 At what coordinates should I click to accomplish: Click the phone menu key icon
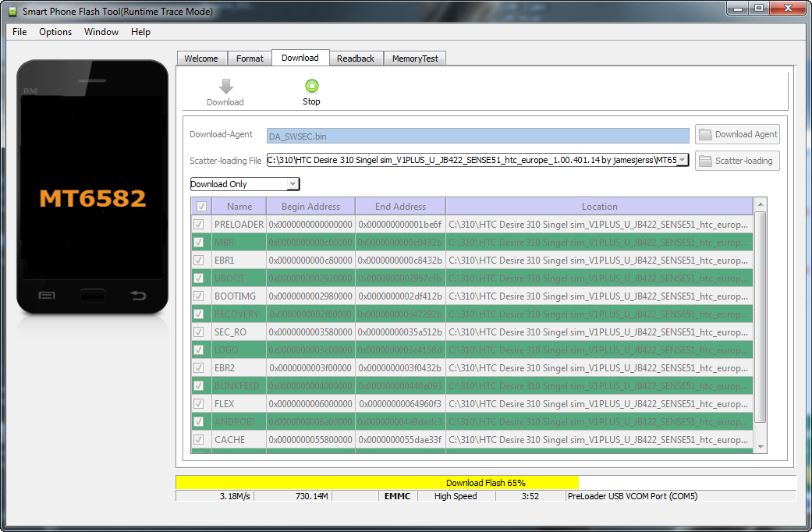(x=47, y=296)
